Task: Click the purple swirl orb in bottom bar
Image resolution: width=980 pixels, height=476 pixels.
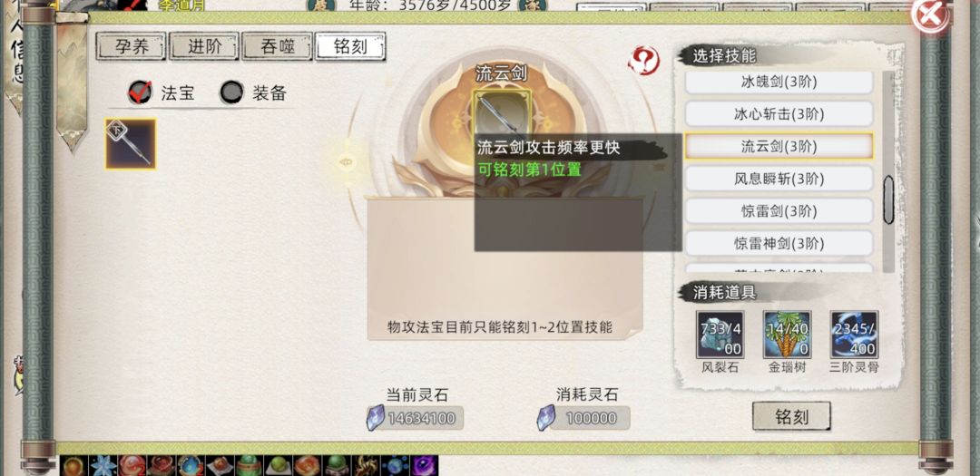Action: 425,466
